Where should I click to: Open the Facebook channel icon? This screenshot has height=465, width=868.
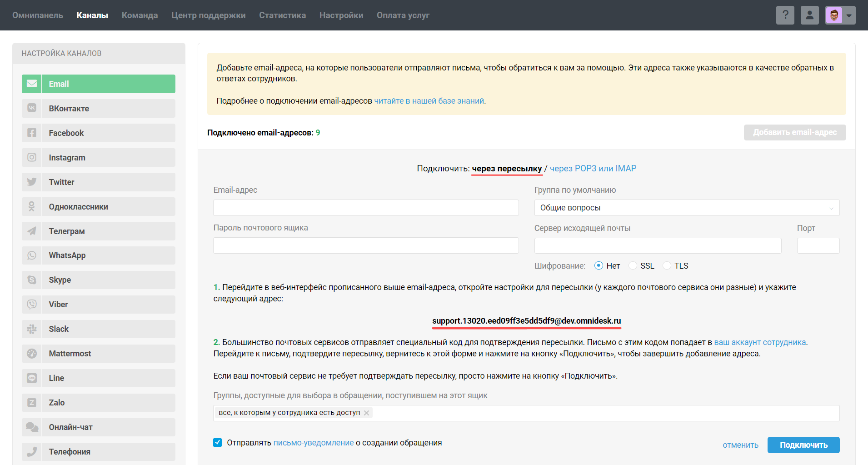[32, 133]
